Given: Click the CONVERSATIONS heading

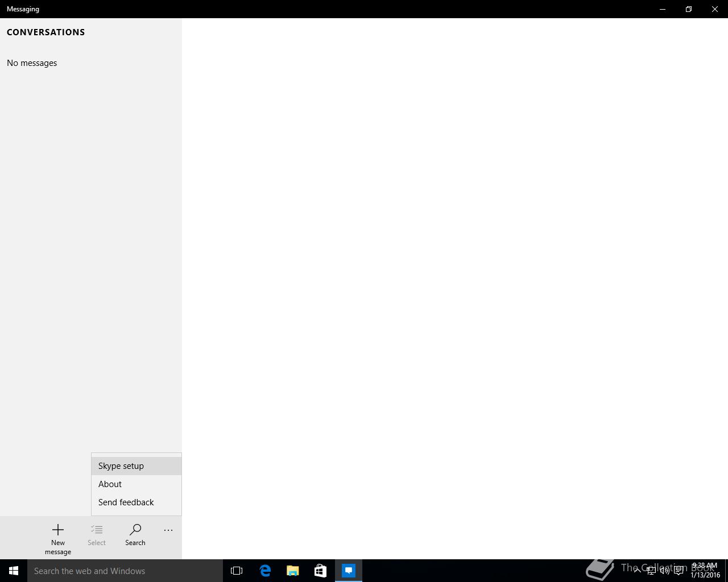Looking at the screenshot, I should click(46, 32).
